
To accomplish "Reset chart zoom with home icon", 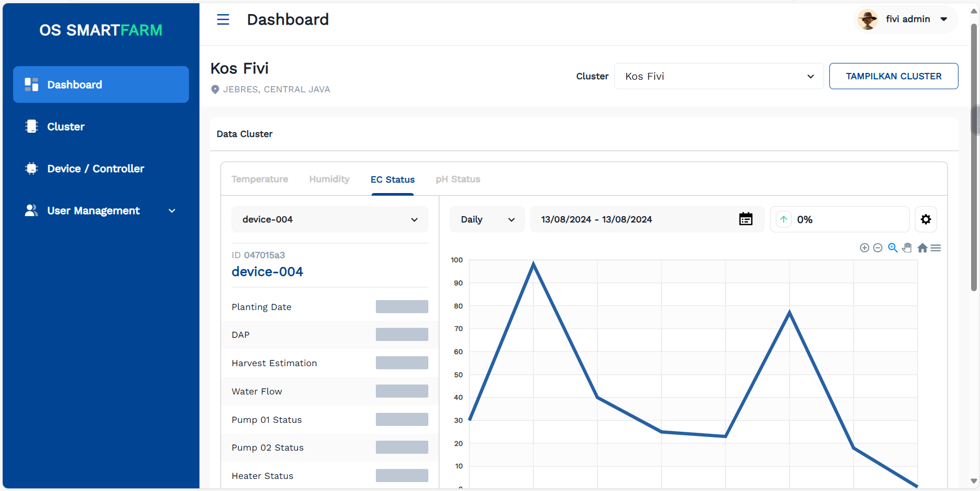I will click(x=922, y=248).
